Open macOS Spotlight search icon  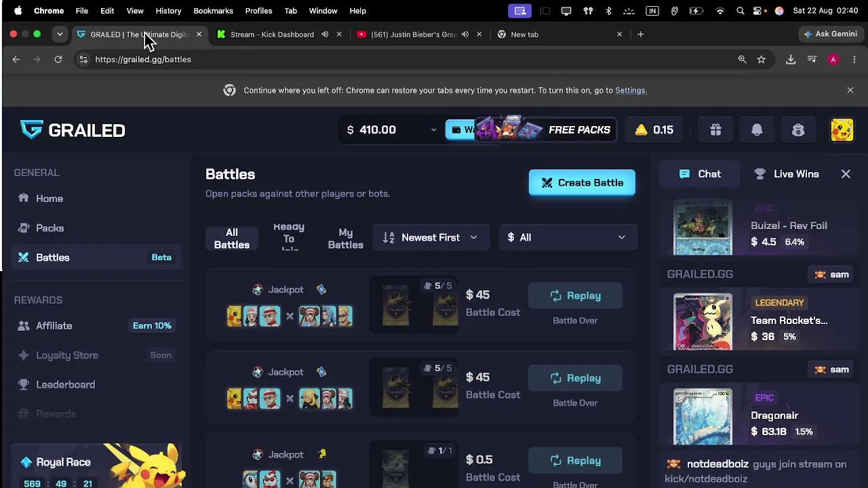(741, 11)
